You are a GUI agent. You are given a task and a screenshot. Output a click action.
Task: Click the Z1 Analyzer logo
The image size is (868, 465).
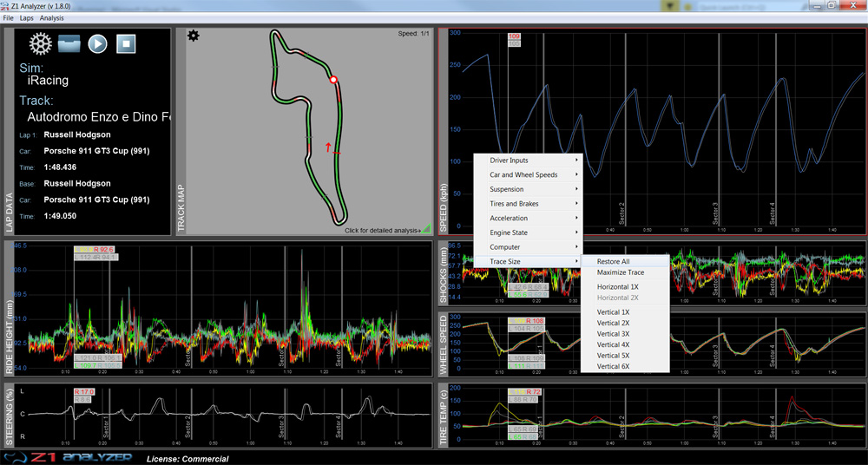point(69,457)
